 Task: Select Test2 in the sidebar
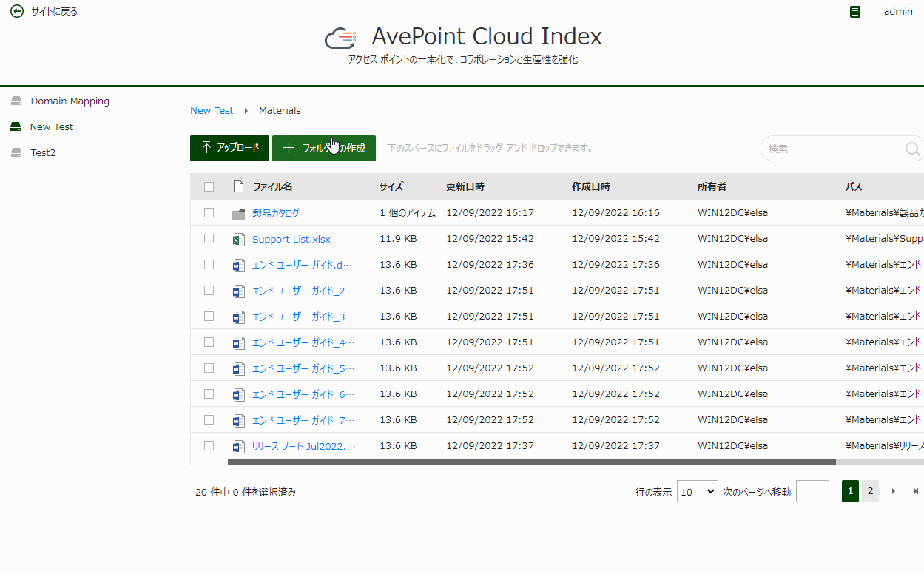pos(43,152)
